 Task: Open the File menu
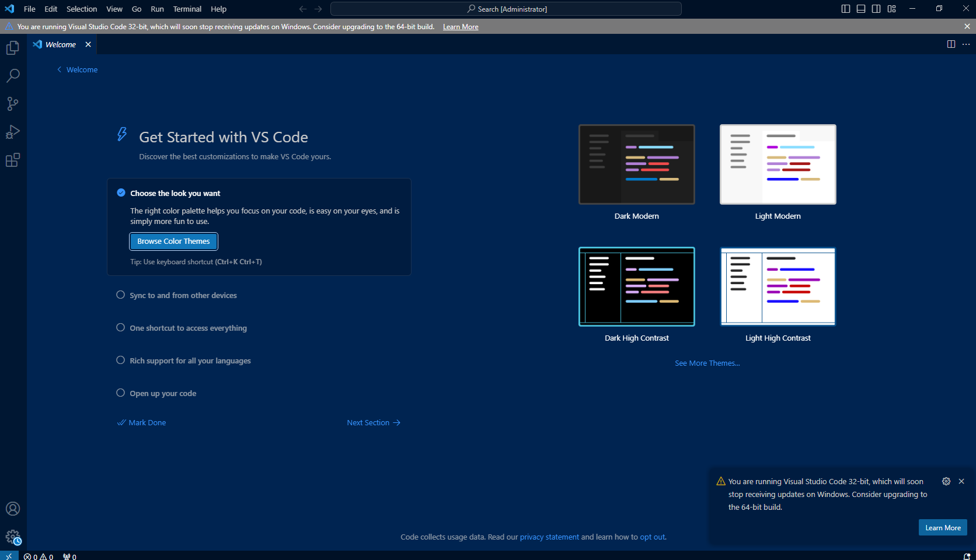tap(30, 9)
